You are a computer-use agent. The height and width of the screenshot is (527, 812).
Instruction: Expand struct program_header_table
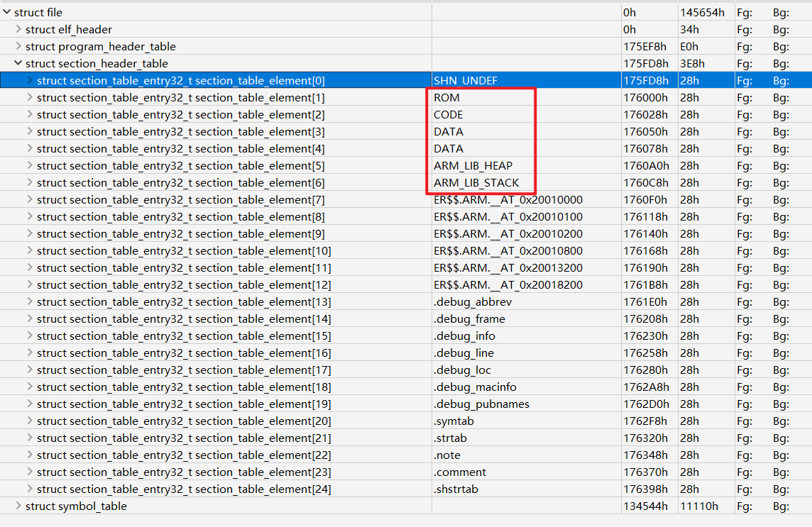[18, 46]
